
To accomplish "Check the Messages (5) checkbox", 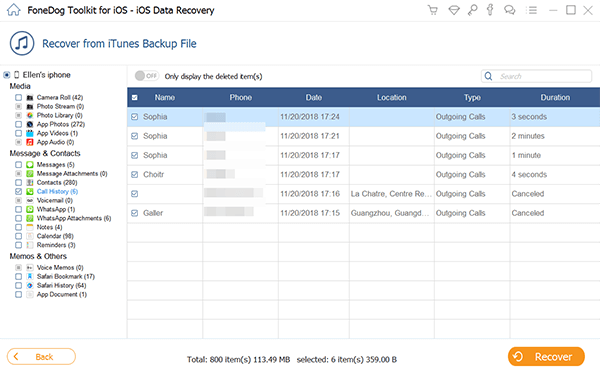I will click(x=18, y=165).
